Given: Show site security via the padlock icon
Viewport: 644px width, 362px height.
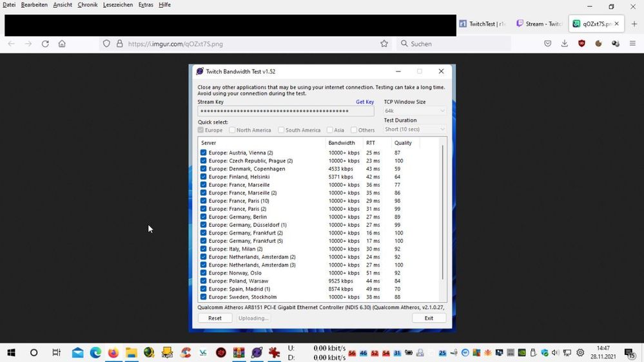Looking at the screenshot, I should click(119, 44).
